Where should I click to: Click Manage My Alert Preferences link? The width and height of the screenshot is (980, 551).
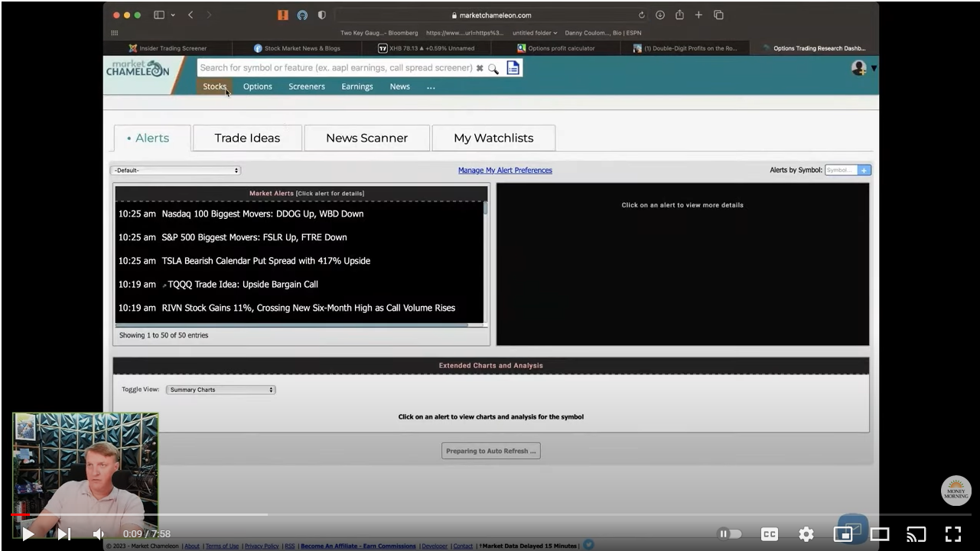tap(505, 171)
